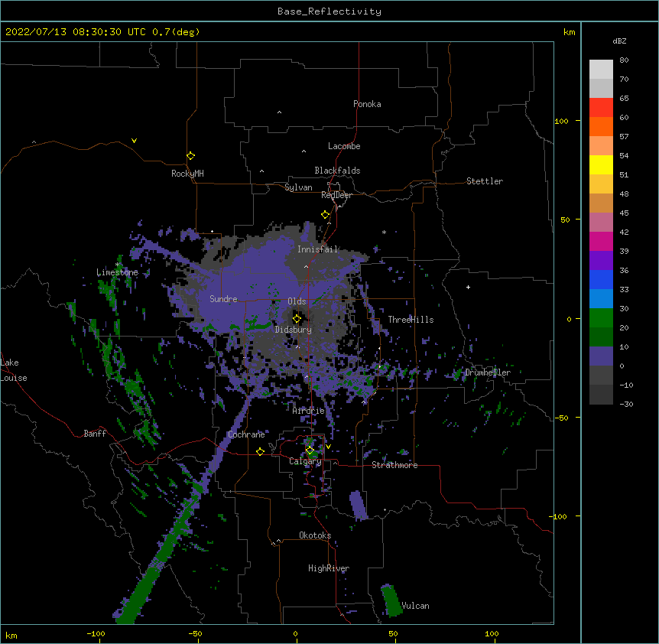The image size is (659, 644).
Task: Click the Drumheller label
Action: click(488, 372)
